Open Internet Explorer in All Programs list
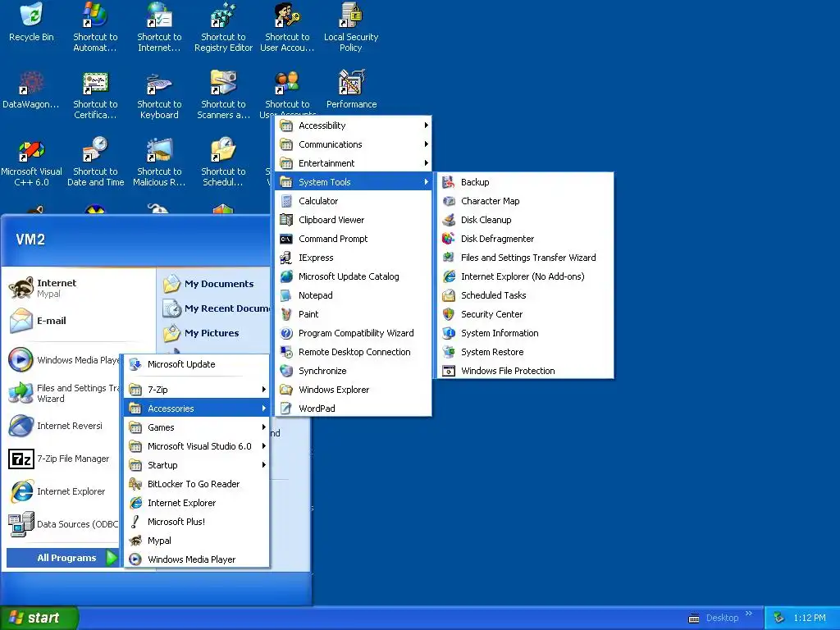840x630 pixels. pos(197,503)
